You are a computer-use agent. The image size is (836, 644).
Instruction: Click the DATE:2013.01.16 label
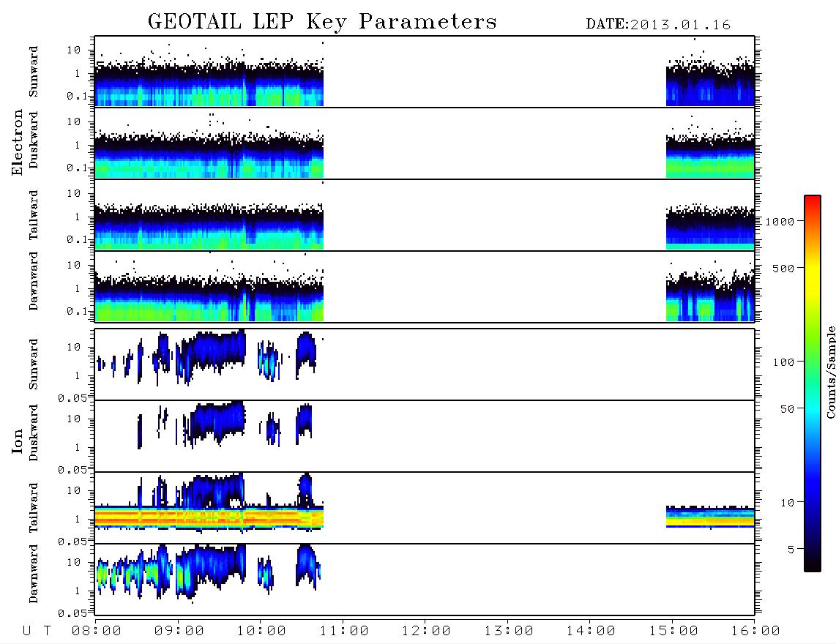pyautogui.click(x=658, y=25)
